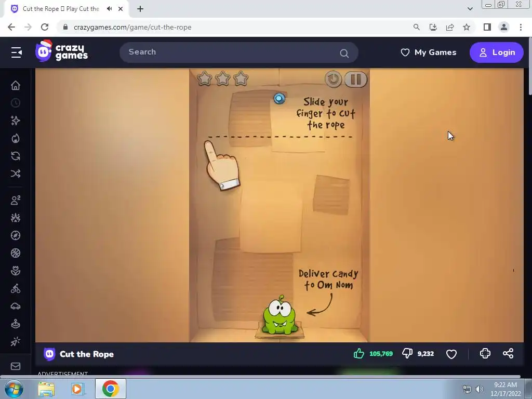Share the Cut the Rope game

pyautogui.click(x=508, y=353)
